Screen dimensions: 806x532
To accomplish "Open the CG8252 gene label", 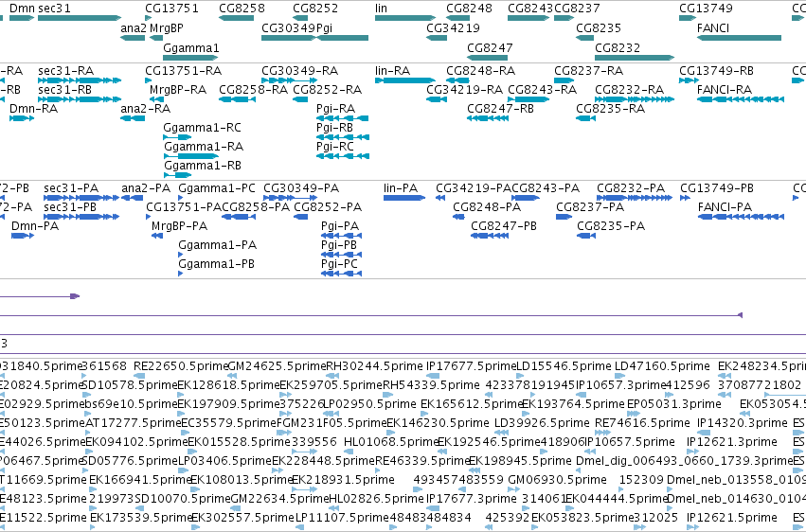I will pos(315,9).
